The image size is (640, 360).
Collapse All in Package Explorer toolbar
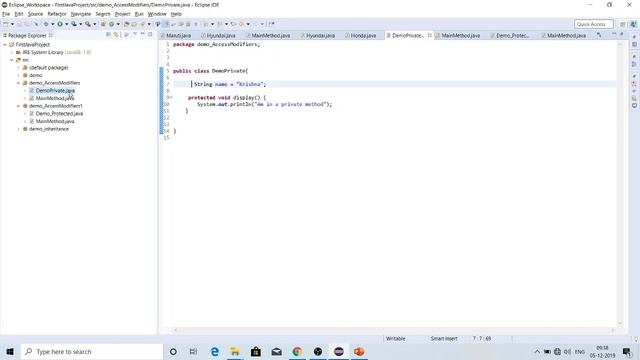pos(108,35)
